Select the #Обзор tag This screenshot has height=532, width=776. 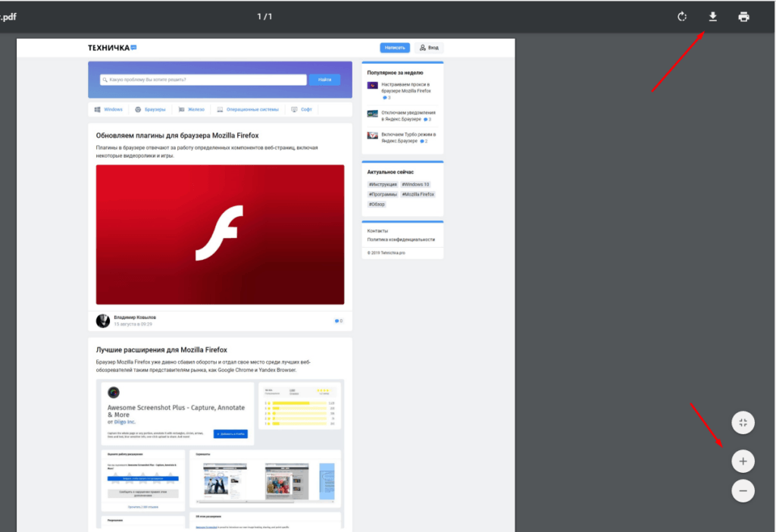tap(377, 205)
